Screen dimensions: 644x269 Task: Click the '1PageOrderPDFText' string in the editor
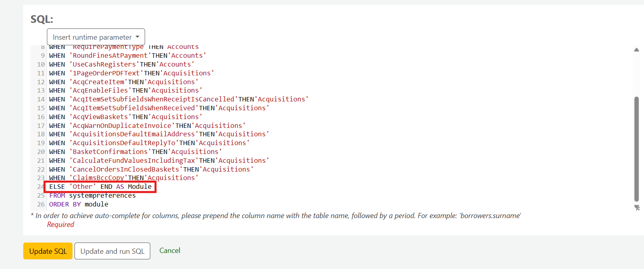106,73
